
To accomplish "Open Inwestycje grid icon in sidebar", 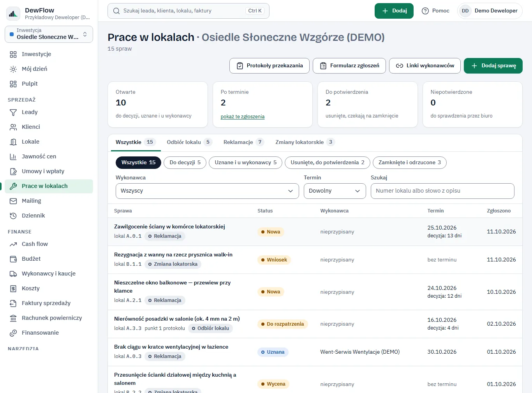I will pyautogui.click(x=13, y=54).
